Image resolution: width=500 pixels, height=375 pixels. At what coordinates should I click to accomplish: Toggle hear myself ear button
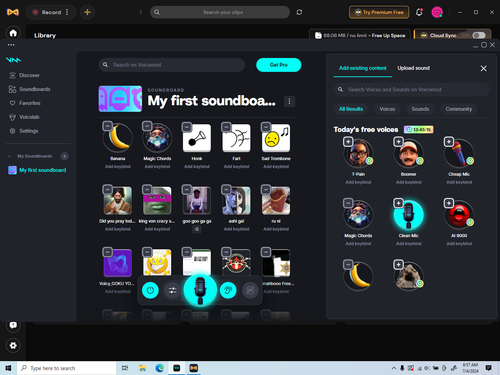tap(228, 290)
